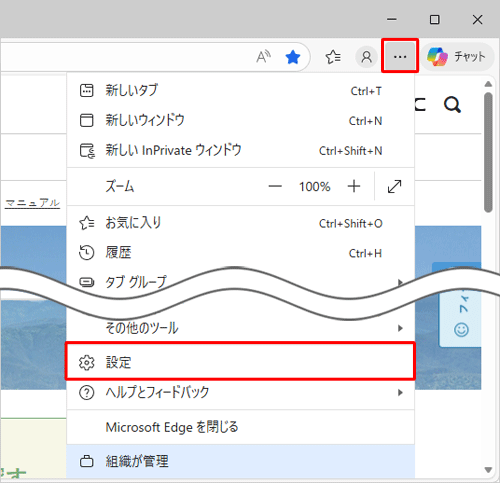Click the page vertical scrollbar thumb
Screen dimensions: 500x483
(x=488, y=152)
